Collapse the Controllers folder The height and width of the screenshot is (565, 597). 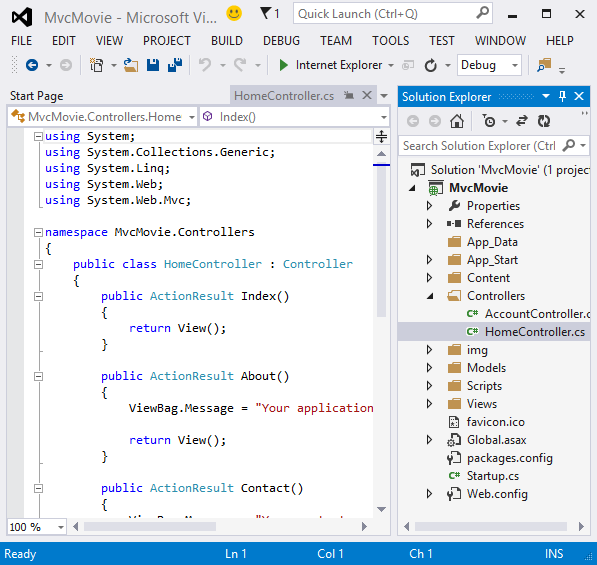pos(430,296)
